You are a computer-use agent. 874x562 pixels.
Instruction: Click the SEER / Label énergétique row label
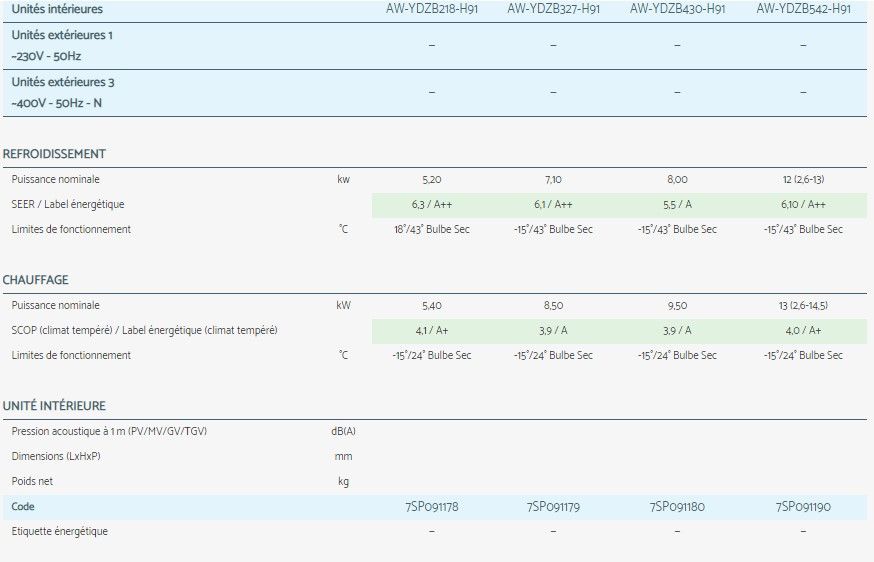pos(68,205)
